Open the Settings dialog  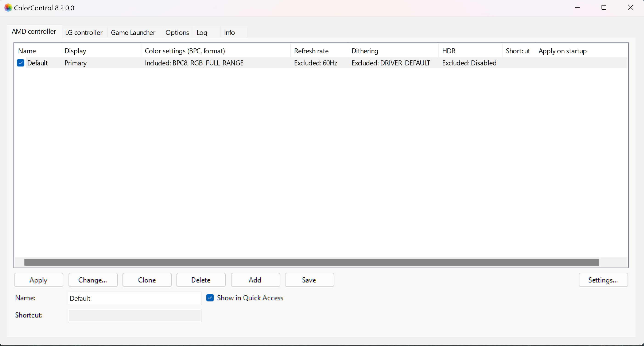click(x=603, y=280)
